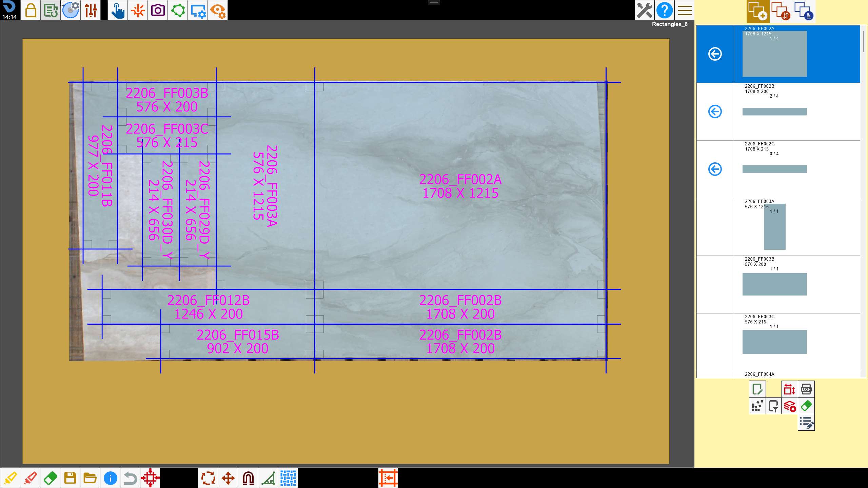Toggle the blue brick pattern grid

coord(288,478)
